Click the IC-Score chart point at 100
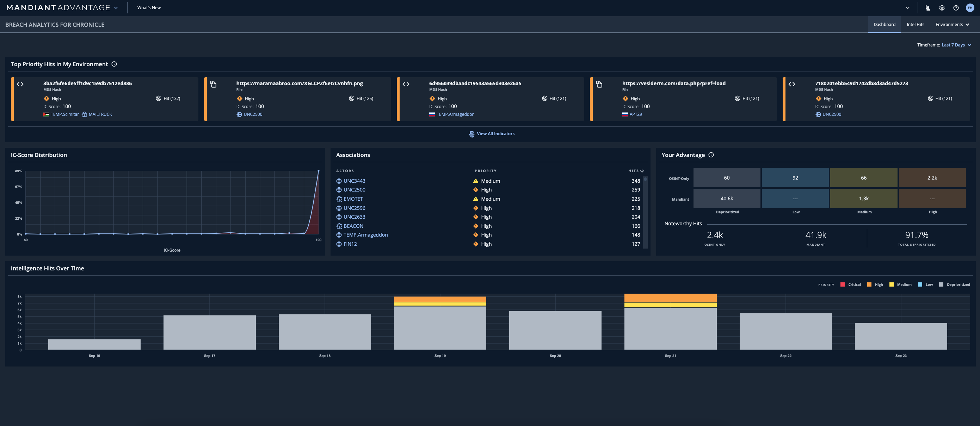The width and height of the screenshot is (980, 426). [x=319, y=171]
